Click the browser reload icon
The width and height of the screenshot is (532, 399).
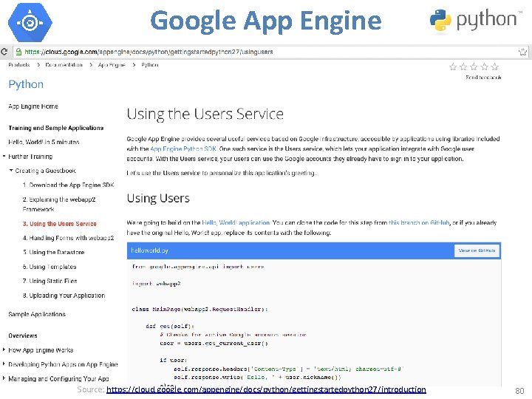[x=4, y=52]
